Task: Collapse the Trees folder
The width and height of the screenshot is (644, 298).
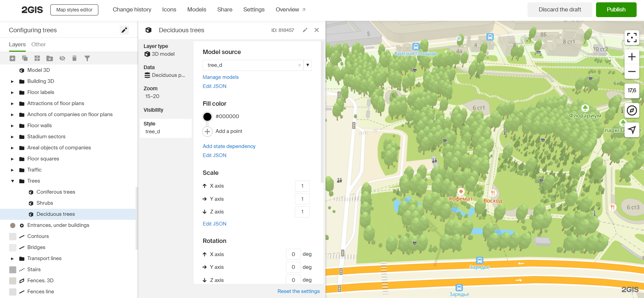Action: point(12,181)
